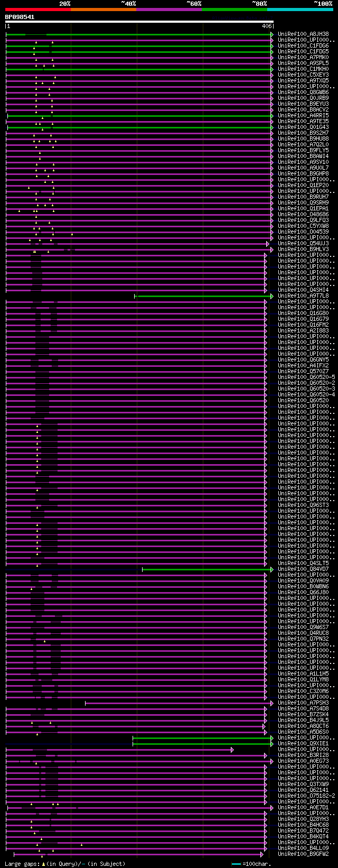Screen dimensions: 338x868
Task: Open the UniRef100_A9T7L8 entry
Action: point(303,296)
